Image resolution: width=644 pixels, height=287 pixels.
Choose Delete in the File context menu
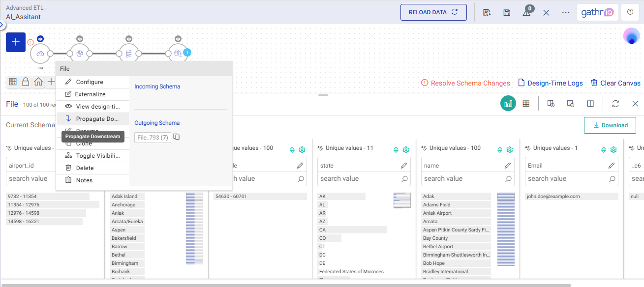coord(85,168)
